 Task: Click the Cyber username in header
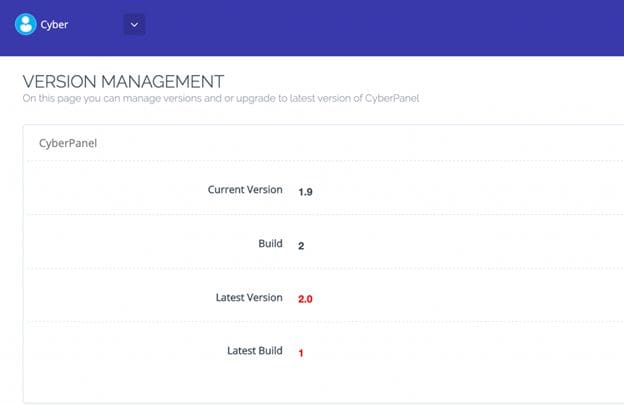(56, 24)
